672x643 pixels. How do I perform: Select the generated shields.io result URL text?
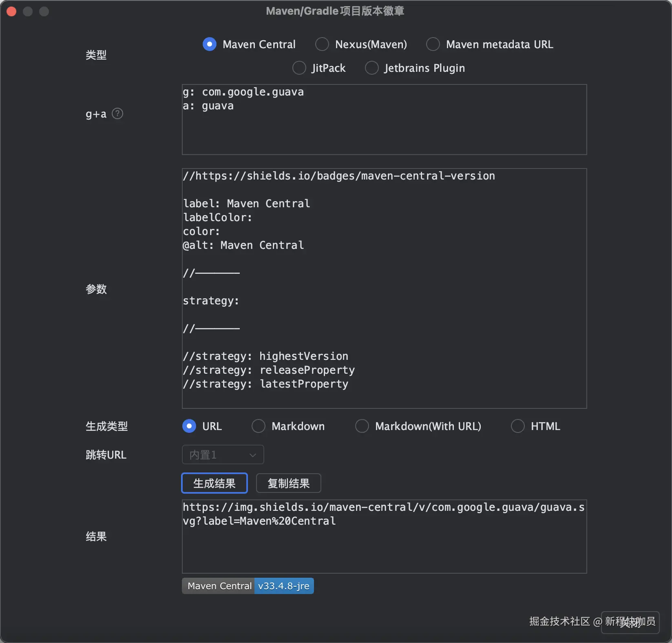(383, 514)
